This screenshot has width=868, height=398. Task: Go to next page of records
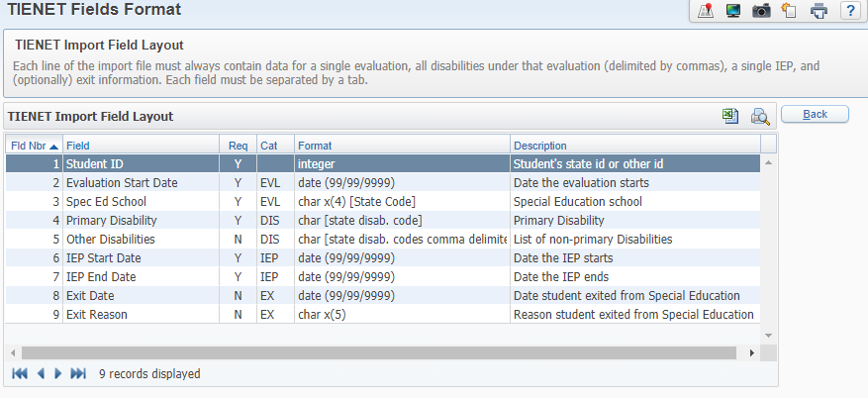[58, 374]
